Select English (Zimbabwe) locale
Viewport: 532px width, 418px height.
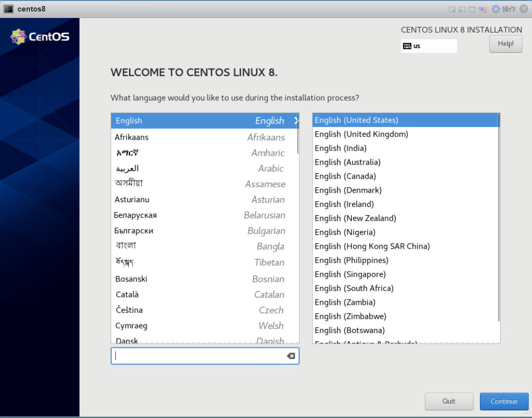point(405,316)
